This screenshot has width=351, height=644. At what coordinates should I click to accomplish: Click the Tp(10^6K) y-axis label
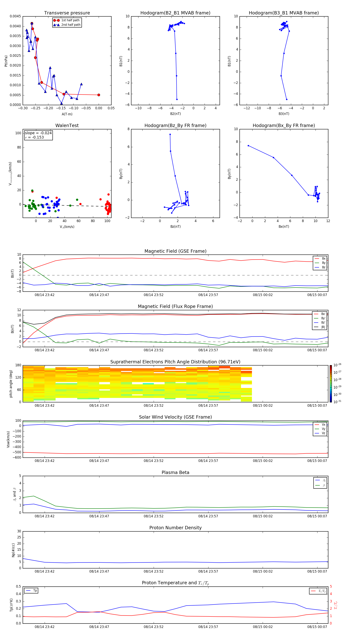pyautogui.click(x=11, y=605)
